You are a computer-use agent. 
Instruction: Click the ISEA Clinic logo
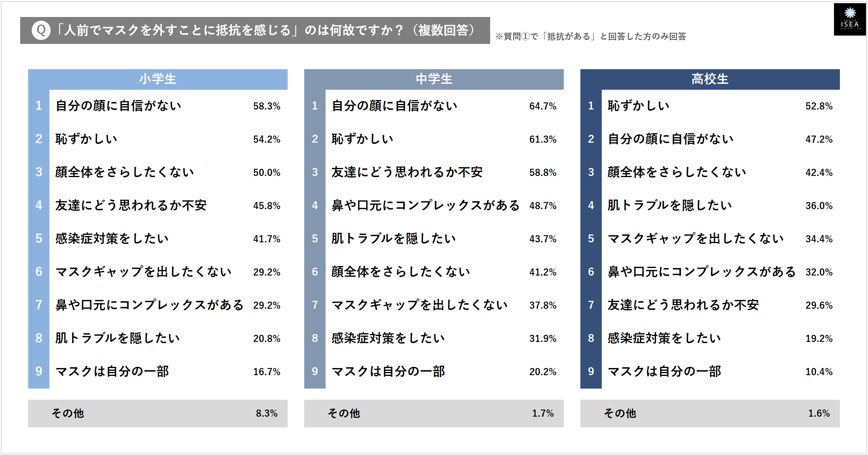click(x=849, y=19)
